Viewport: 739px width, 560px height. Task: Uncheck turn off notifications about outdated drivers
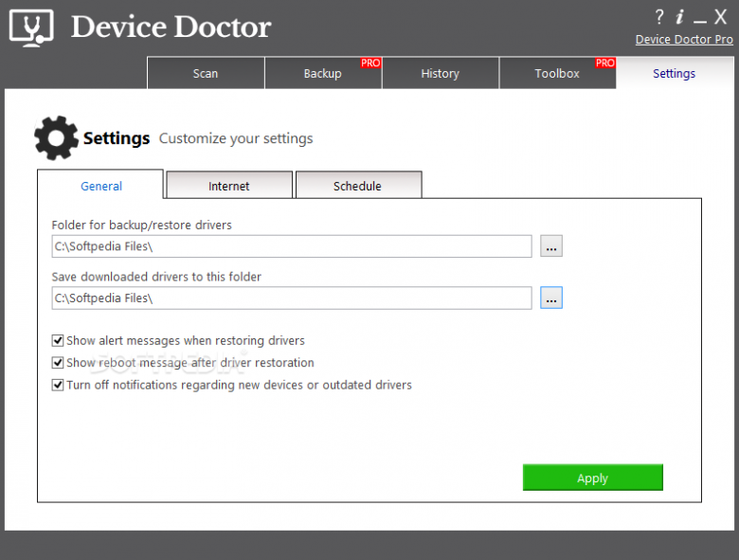click(x=58, y=385)
